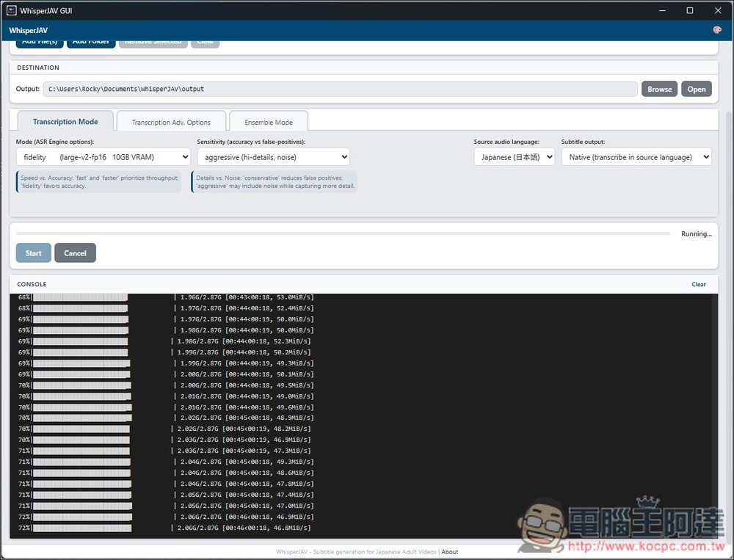Image resolution: width=734 pixels, height=560 pixels.
Task: Click the theme palette icon in header
Action: click(717, 30)
